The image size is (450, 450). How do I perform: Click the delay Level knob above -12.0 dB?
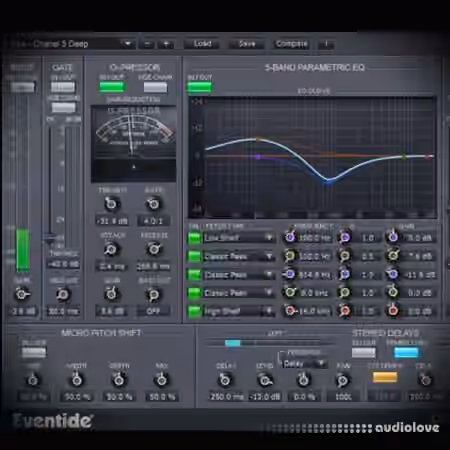(265, 380)
